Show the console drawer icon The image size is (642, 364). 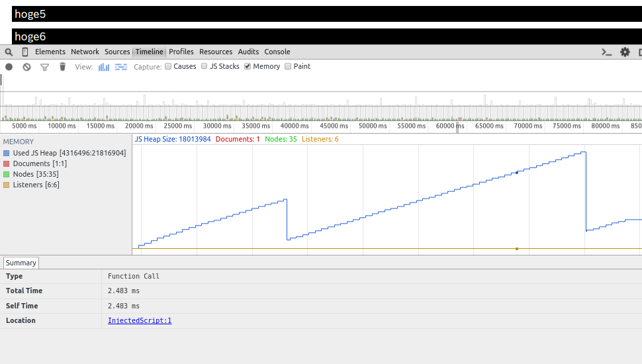point(606,52)
